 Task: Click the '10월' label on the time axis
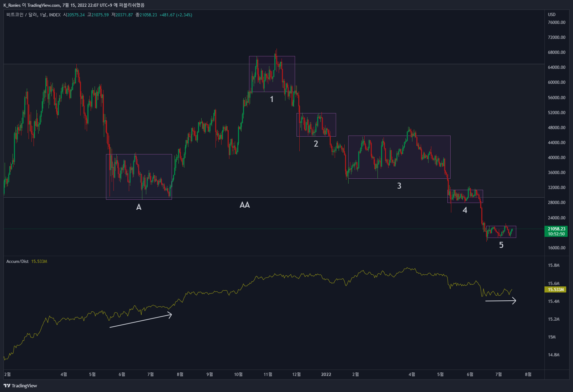click(x=238, y=375)
